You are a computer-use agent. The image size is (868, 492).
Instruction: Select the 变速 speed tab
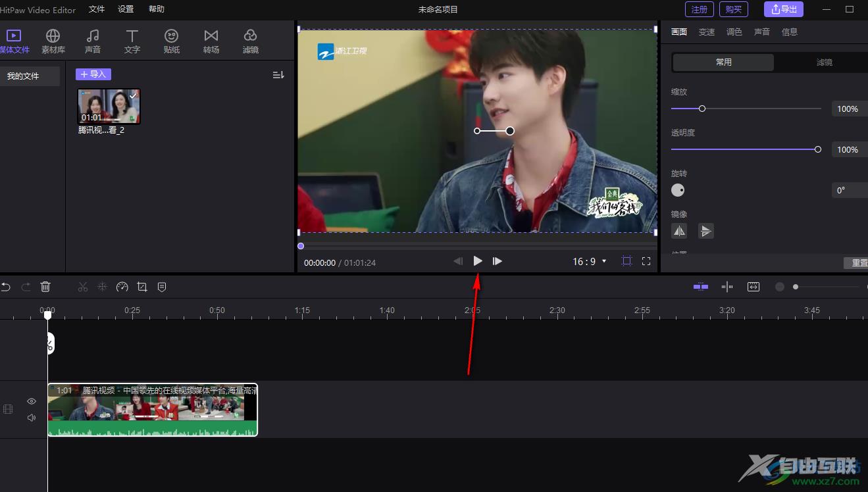(707, 32)
